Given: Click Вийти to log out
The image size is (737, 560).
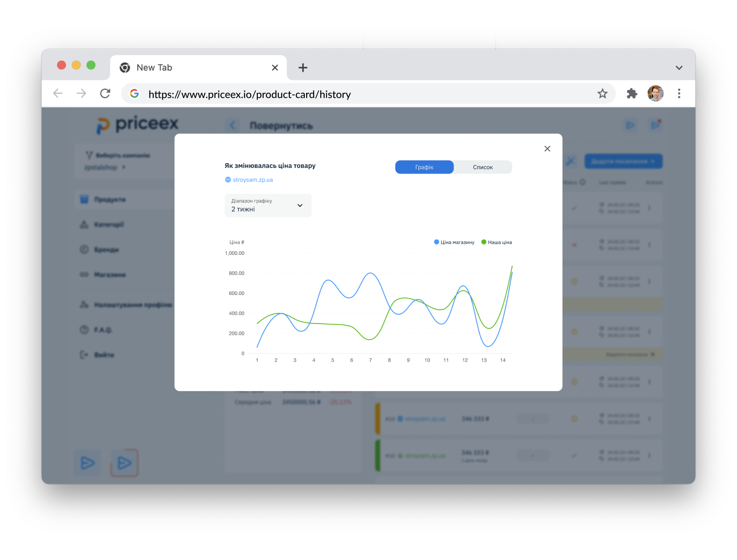Looking at the screenshot, I should (97, 355).
